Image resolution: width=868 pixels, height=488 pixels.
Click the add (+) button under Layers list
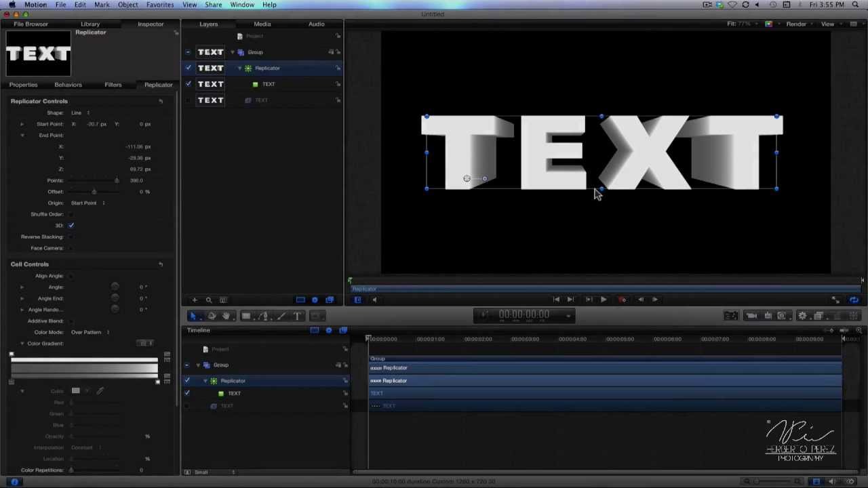click(195, 300)
